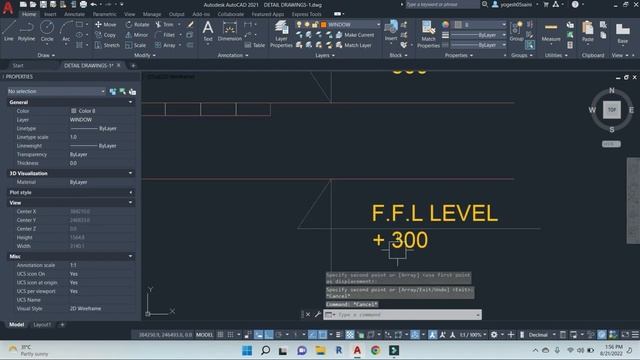Collapse the Misc section
Viewport: 640px width, 360px height.
point(131,256)
